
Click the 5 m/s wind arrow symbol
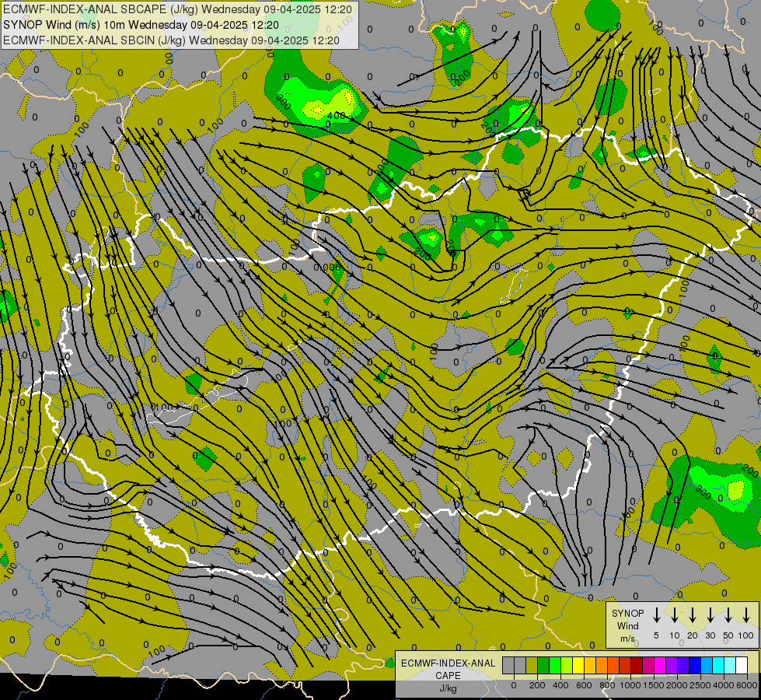coord(656,614)
